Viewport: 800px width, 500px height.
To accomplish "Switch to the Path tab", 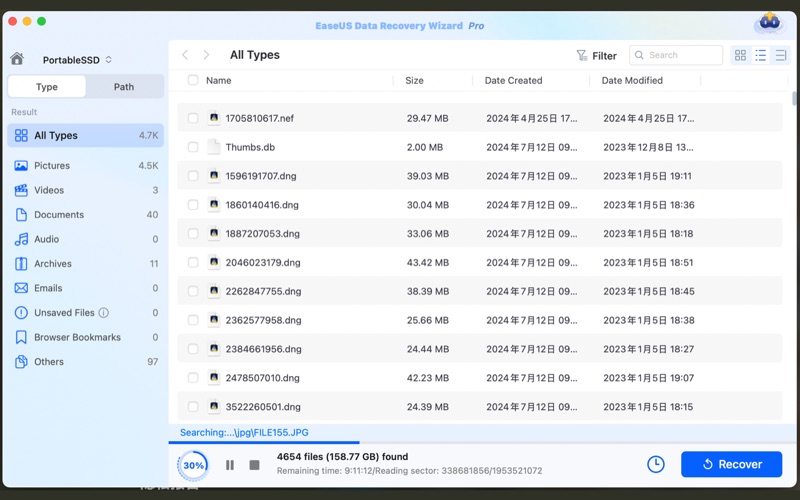I will click(124, 87).
